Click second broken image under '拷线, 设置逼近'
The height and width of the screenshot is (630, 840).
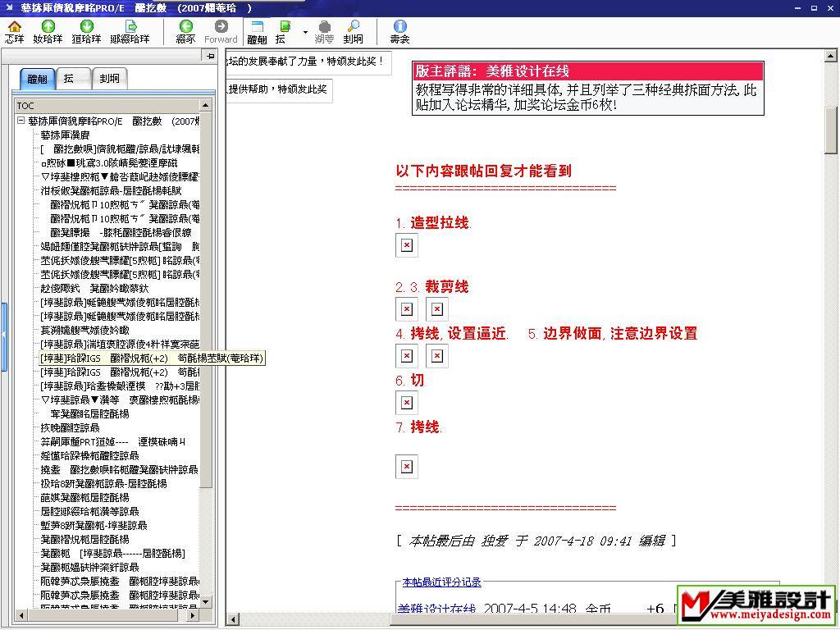(x=437, y=356)
